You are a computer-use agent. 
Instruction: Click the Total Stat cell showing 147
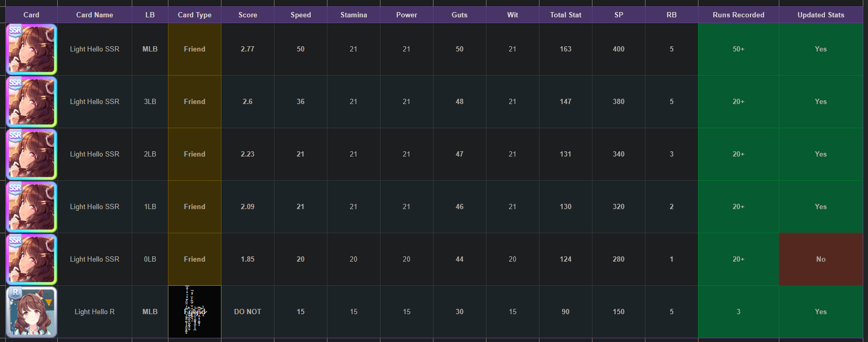click(566, 101)
